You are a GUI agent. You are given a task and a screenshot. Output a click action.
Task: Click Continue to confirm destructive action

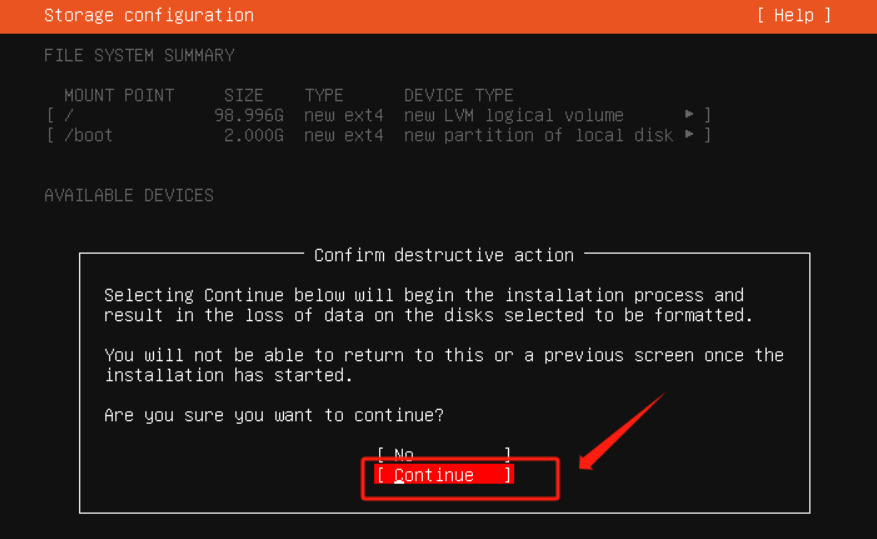(x=443, y=475)
